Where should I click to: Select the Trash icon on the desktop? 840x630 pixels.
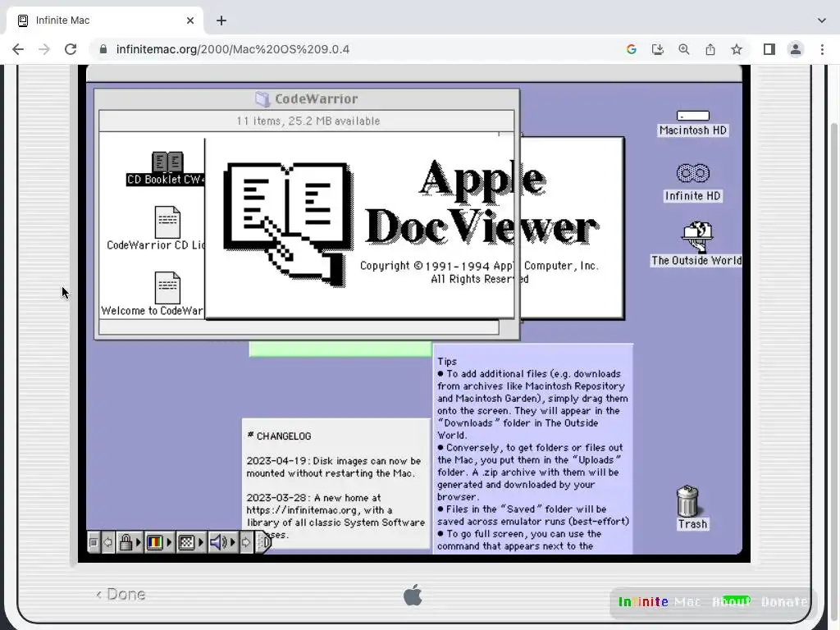coord(687,500)
